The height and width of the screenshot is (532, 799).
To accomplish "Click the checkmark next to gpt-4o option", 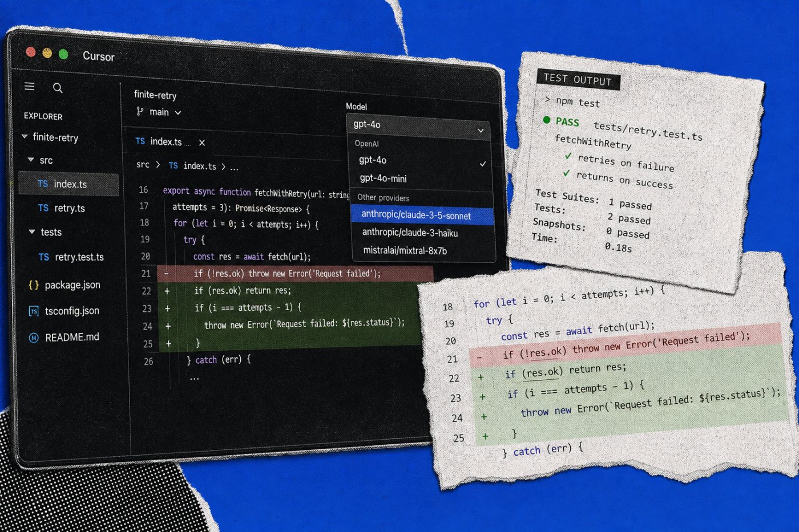I will click(x=483, y=164).
